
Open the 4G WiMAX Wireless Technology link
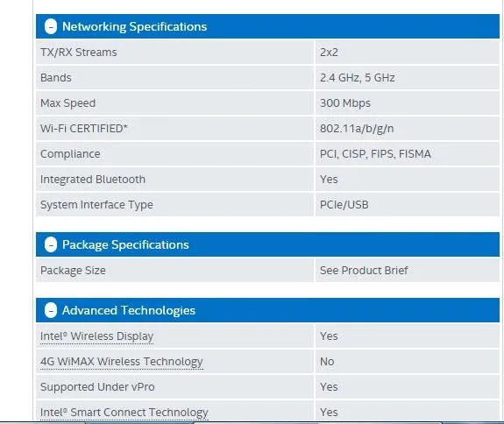coord(122,362)
